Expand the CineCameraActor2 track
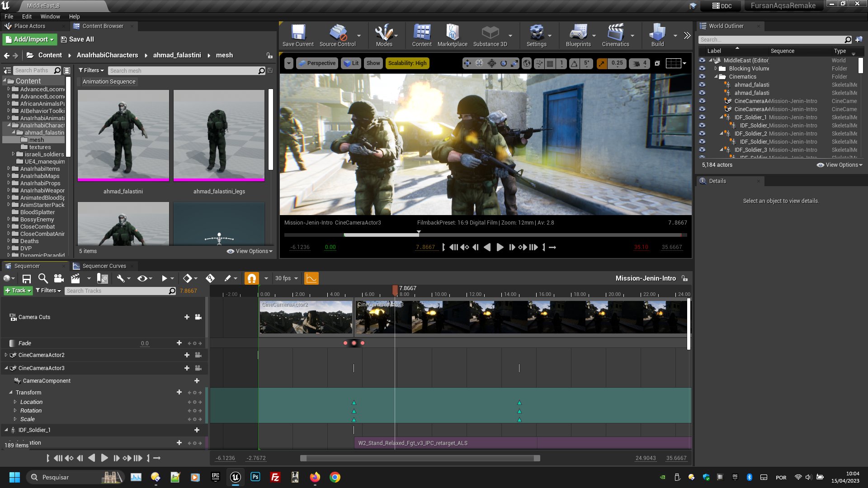Viewport: 868px width, 488px height. (6, 355)
